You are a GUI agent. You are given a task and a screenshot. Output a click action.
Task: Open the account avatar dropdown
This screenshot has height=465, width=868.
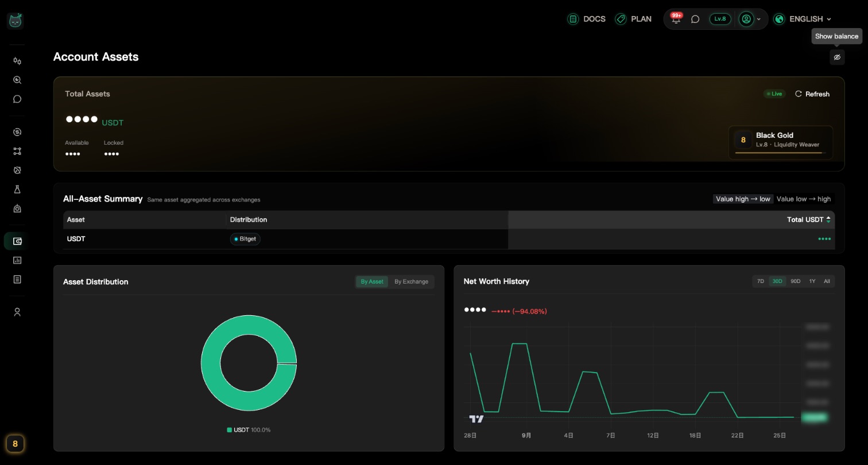750,19
